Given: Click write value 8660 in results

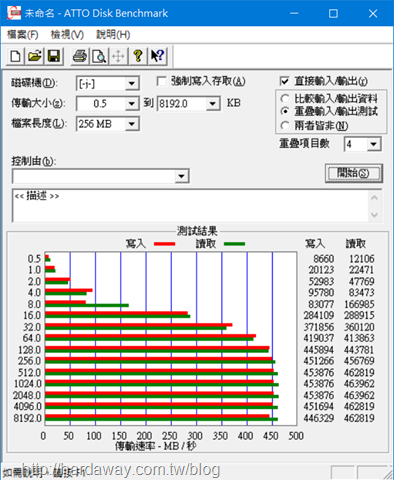Looking at the screenshot, I should [324, 259].
